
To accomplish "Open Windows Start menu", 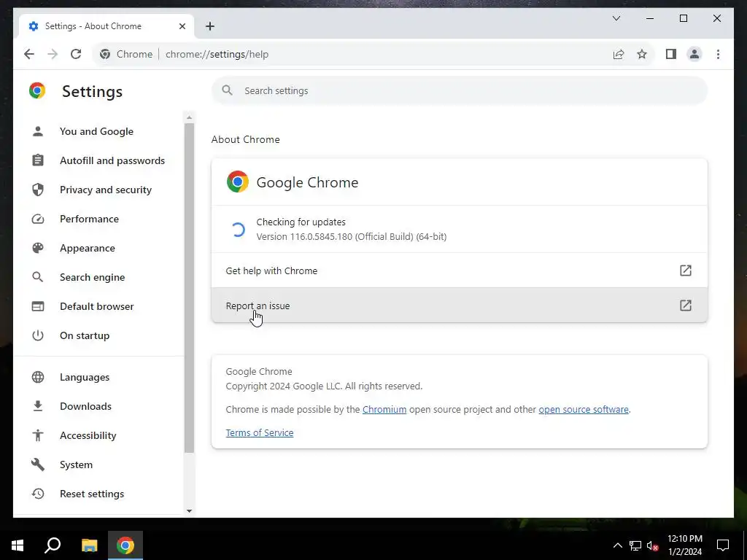I will tap(18, 545).
